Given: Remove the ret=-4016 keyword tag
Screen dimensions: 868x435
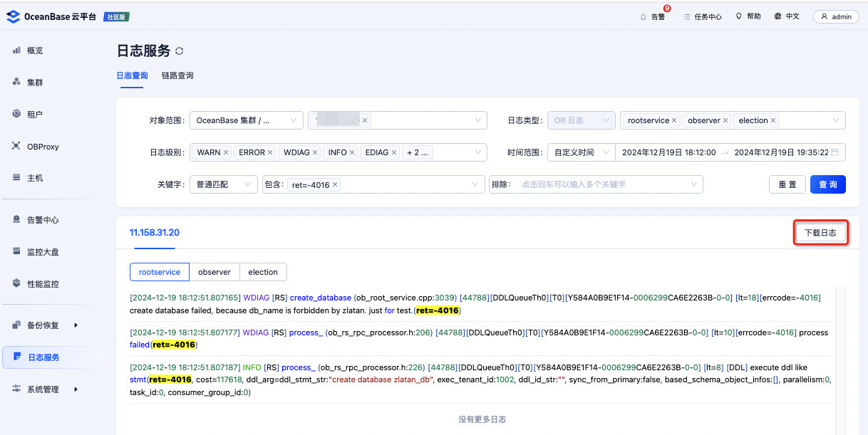Looking at the screenshot, I should pos(335,185).
